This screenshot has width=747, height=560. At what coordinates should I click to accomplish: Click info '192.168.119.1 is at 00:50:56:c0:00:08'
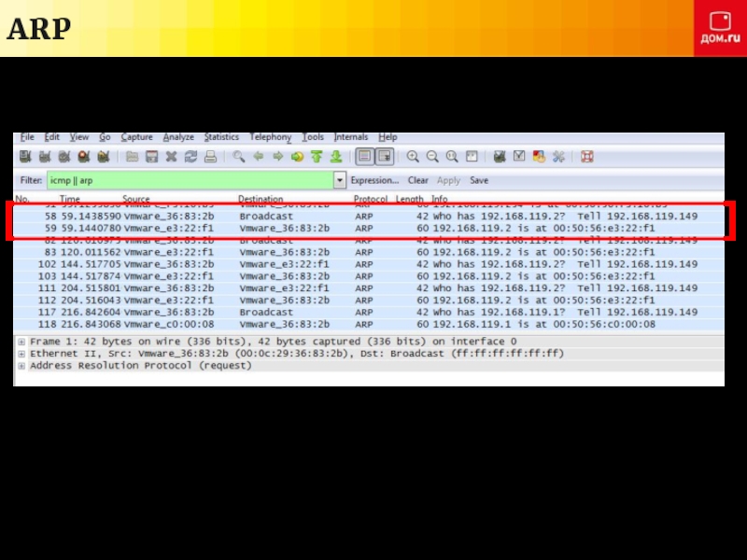click(544, 324)
